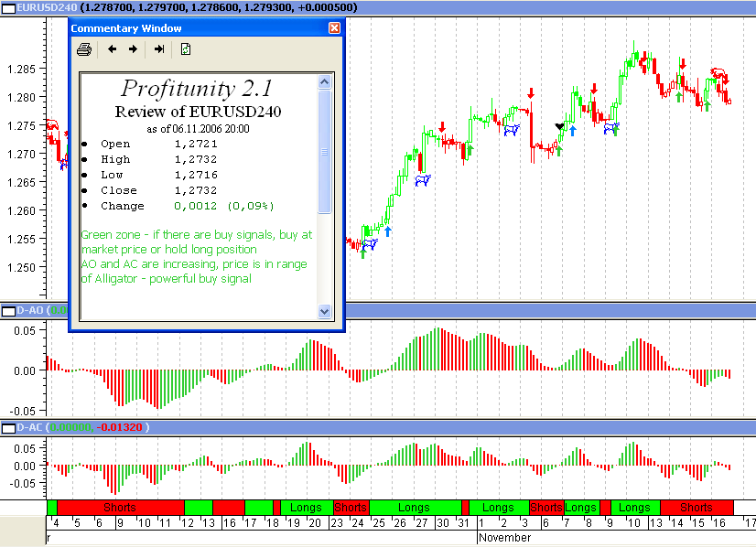Go to next commentary with right arrow

pos(133,49)
